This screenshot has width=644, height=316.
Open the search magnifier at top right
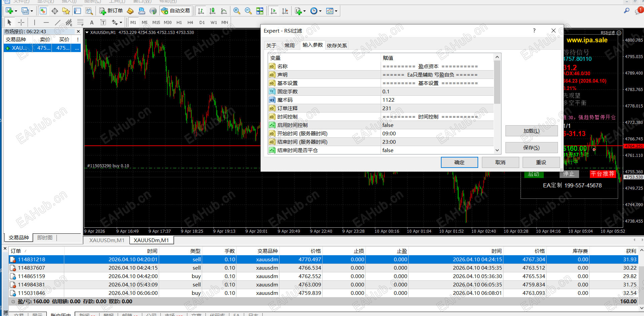(x=627, y=11)
